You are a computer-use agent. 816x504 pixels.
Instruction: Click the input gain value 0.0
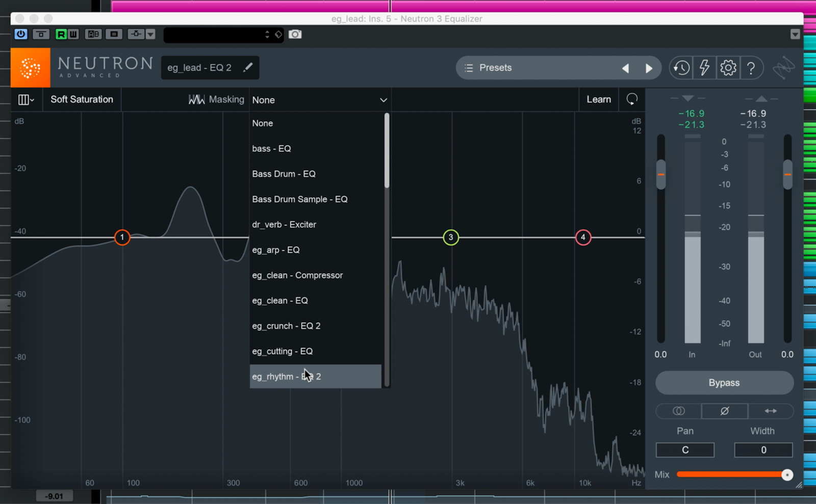[x=660, y=354]
